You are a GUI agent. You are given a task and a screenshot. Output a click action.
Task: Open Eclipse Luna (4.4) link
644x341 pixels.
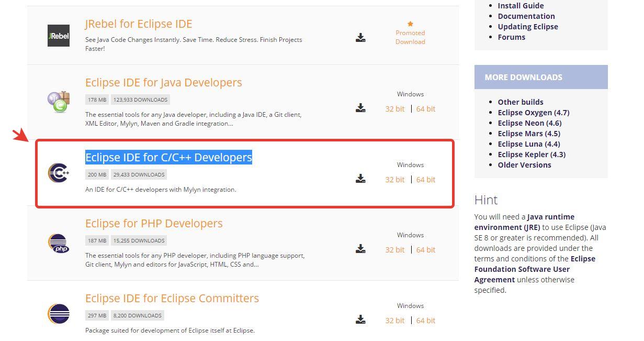(x=529, y=144)
